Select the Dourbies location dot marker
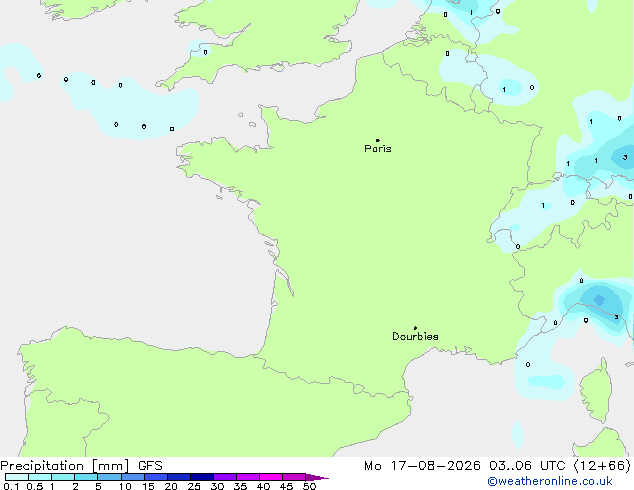 click(415, 328)
